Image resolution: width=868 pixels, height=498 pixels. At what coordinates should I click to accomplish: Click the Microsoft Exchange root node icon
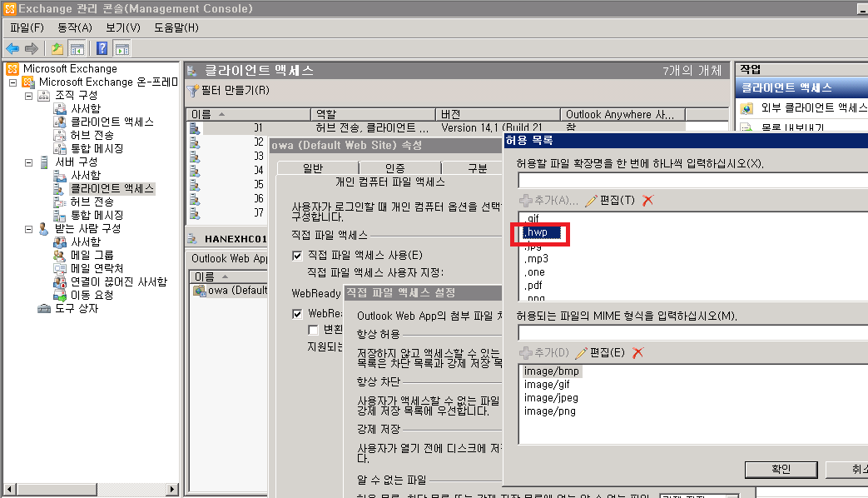(12, 68)
